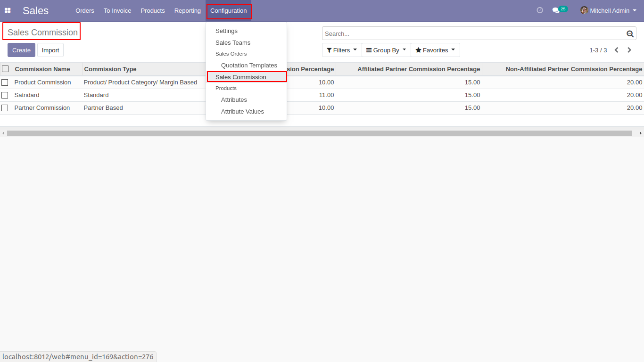
Task: Select Sales Commission menu entry
Action: pos(247,77)
